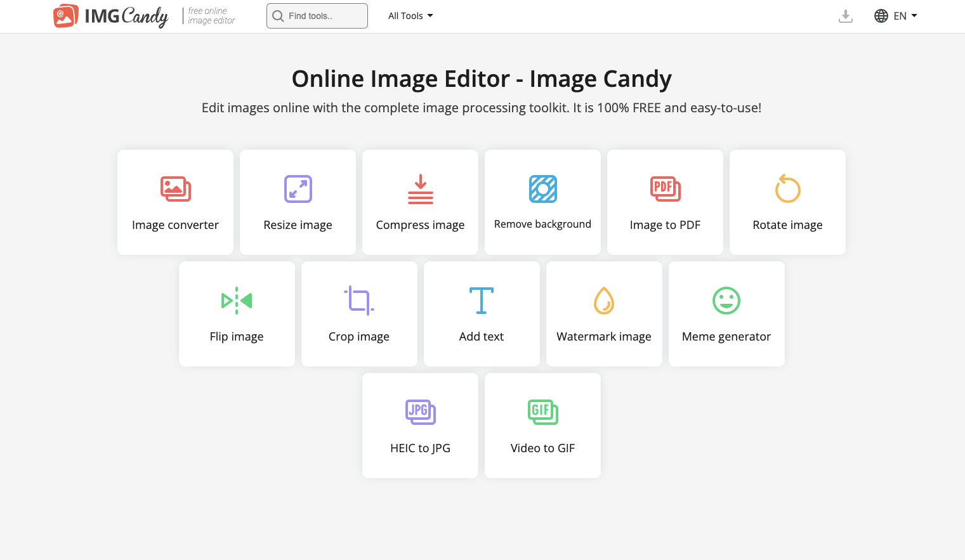Screen dimensions: 965x560
Task: Click the "free online image editor" tagline link
Action: pyautogui.click(x=211, y=16)
